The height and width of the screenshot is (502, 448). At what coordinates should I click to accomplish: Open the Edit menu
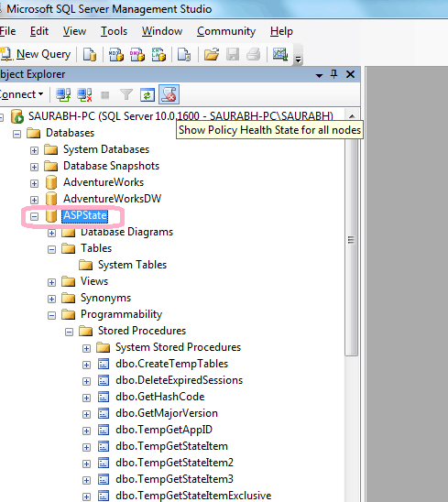coord(39,31)
